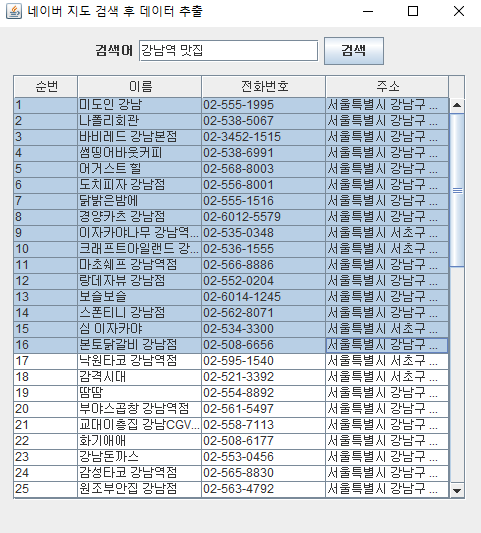The width and height of the screenshot is (481, 533).
Task: Click 순번 cell 1
Action: [x=46, y=105]
